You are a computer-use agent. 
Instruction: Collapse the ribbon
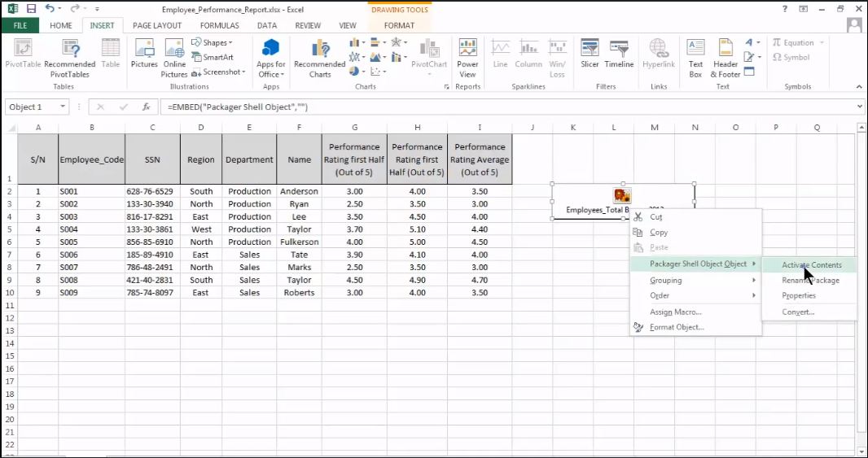pos(859,87)
